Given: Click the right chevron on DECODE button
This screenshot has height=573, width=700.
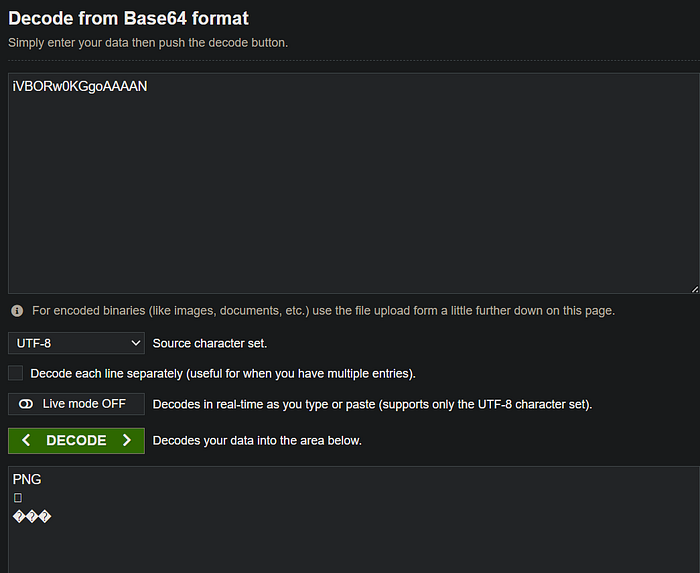Looking at the screenshot, I should point(127,440).
